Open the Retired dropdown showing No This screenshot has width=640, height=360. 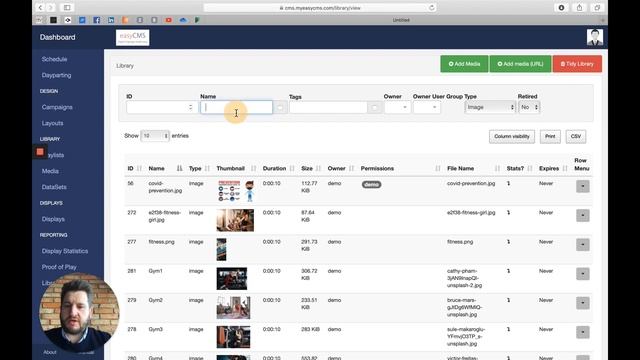point(529,107)
